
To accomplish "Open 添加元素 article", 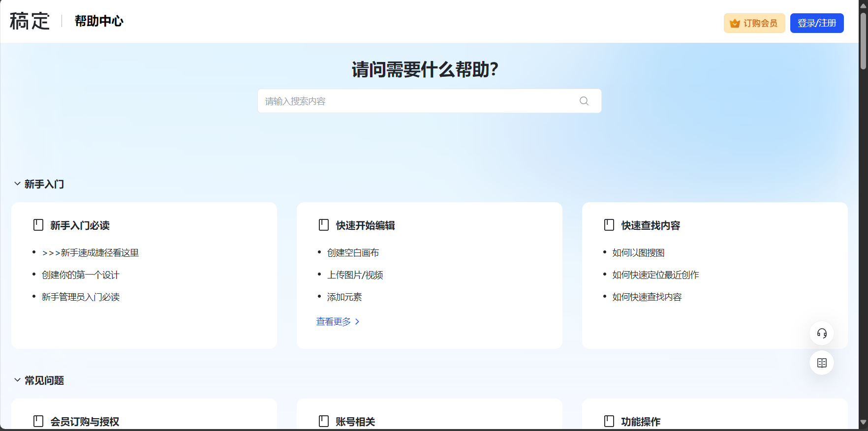I will (x=344, y=297).
